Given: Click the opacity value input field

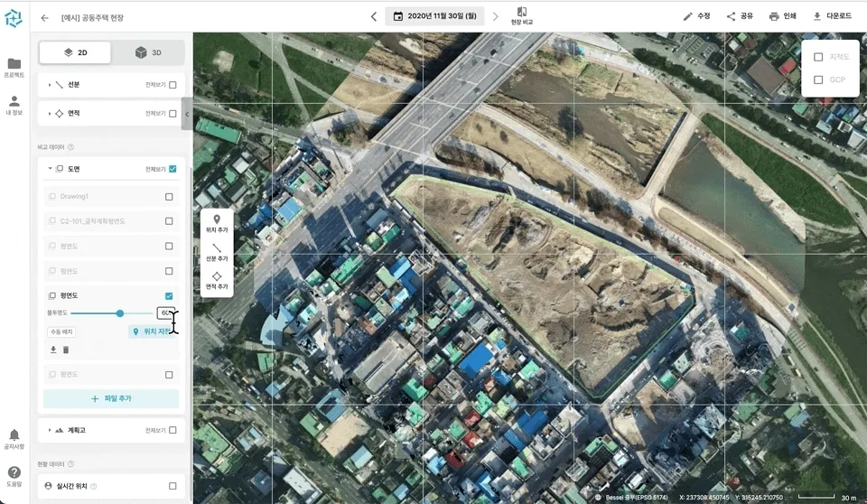Looking at the screenshot, I should (166, 313).
